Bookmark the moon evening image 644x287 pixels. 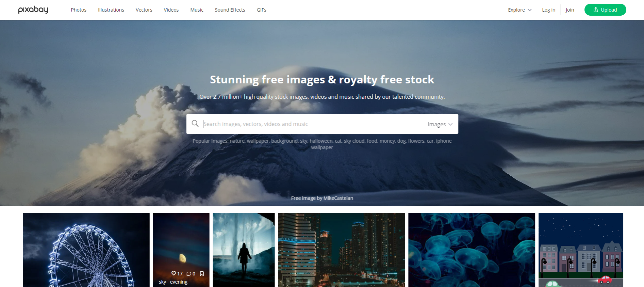(202, 274)
